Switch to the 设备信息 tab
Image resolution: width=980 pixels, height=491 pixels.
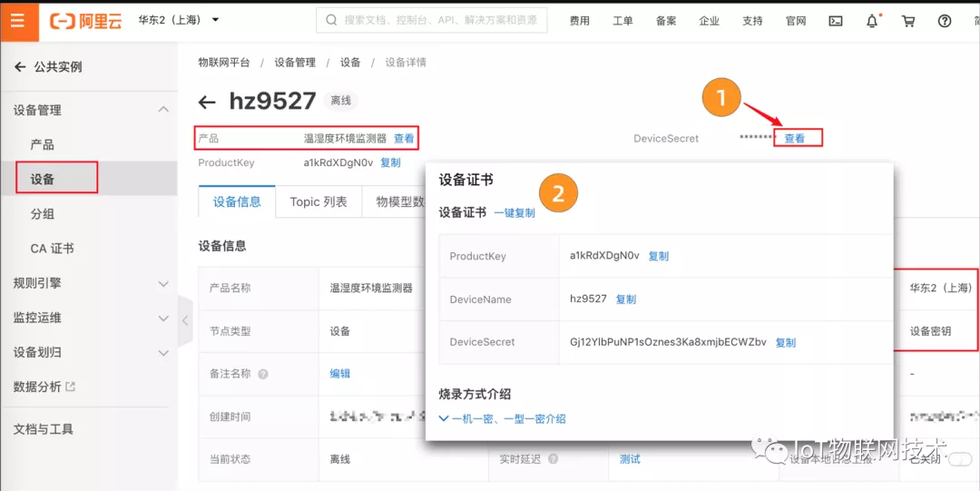tap(237, 202)
